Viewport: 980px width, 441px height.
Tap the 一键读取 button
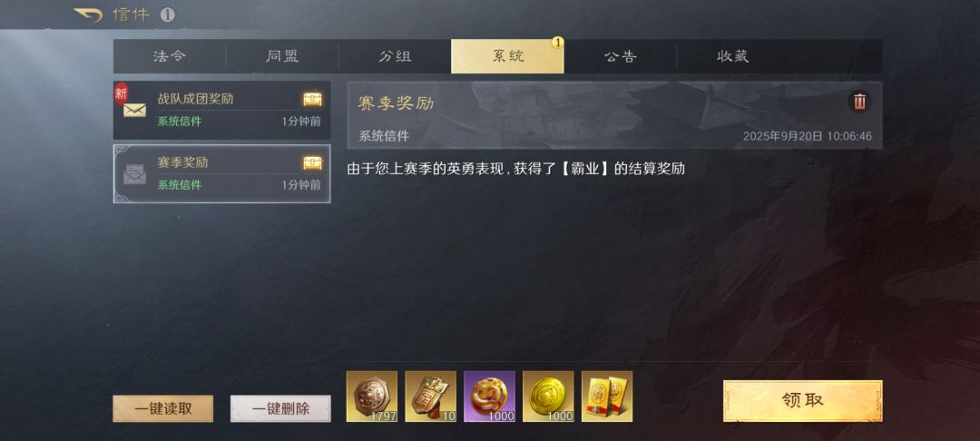(x=163, y=409)
